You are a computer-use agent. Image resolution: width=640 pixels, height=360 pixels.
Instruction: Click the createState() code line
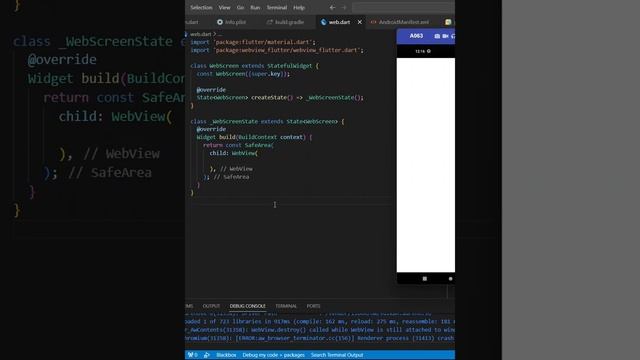pyautogui.click(x=280, y=98)
